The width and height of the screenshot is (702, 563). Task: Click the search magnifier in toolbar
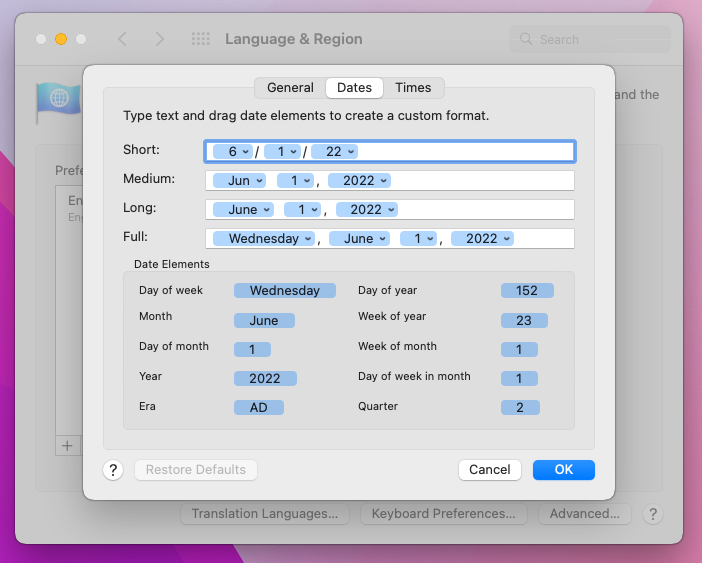[x=526, y=40]
